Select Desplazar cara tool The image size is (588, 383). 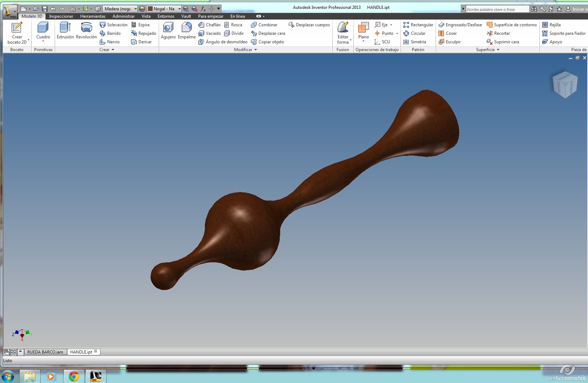(x=268, y=33)
